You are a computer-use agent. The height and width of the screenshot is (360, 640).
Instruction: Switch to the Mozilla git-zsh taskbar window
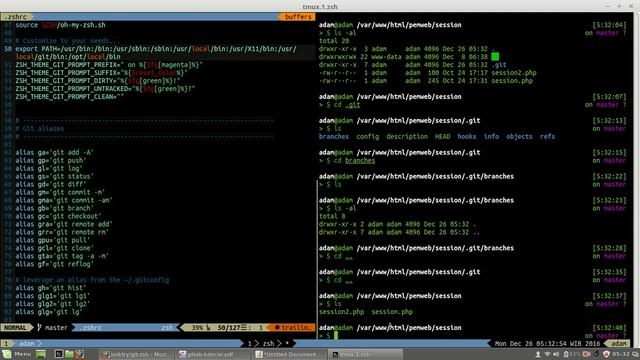click(136, 354)
